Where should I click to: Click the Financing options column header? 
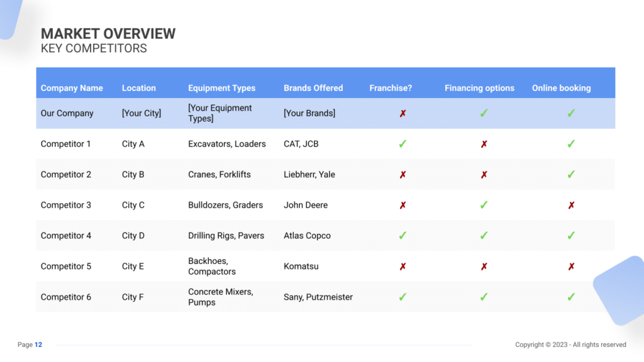[479, 88]
